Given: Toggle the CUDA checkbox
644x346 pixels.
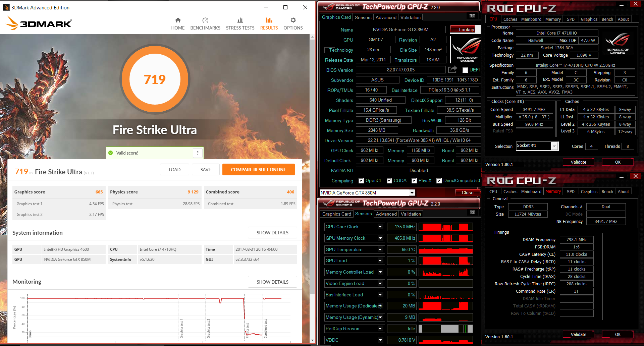Looking at the screenshot, I should (x=389, y=181).
